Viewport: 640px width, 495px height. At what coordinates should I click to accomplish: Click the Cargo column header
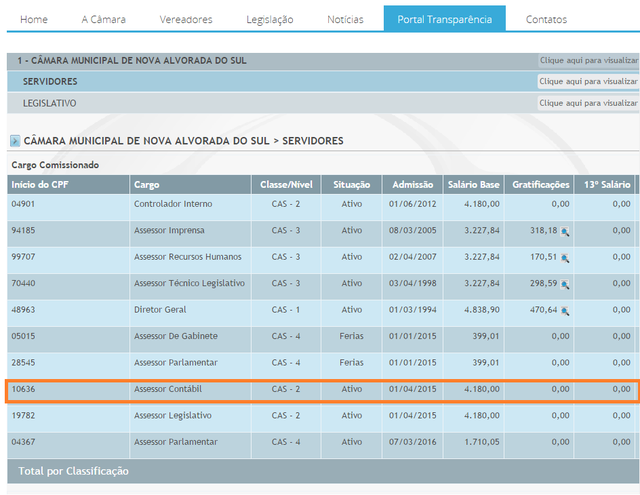190,184
